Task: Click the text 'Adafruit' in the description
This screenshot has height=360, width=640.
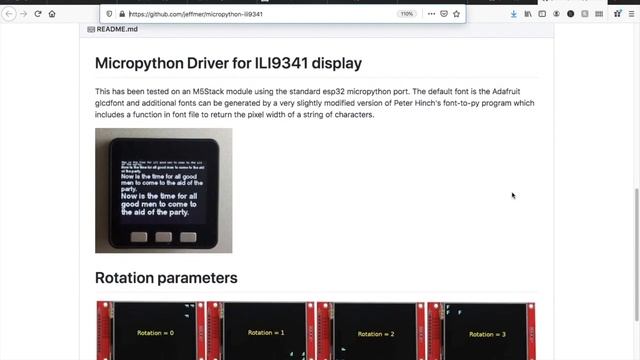Action: (x=506, y=91)
